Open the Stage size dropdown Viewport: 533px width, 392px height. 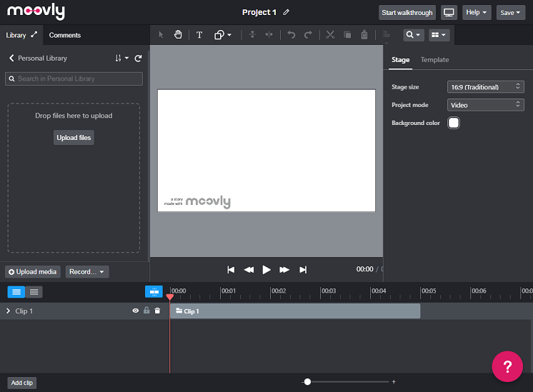tap(485, 87)
